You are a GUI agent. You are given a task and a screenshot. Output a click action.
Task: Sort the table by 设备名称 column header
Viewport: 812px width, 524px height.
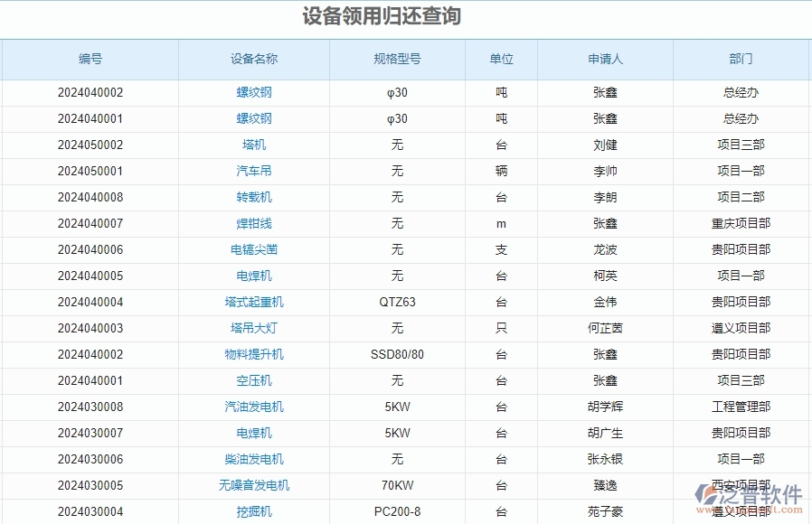click(253, 59)
